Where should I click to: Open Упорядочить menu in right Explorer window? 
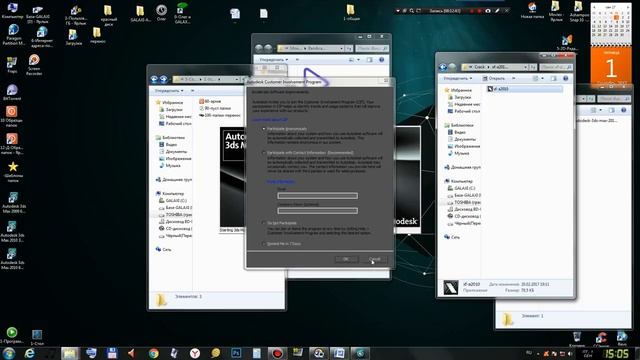click(x=458, y=78)
